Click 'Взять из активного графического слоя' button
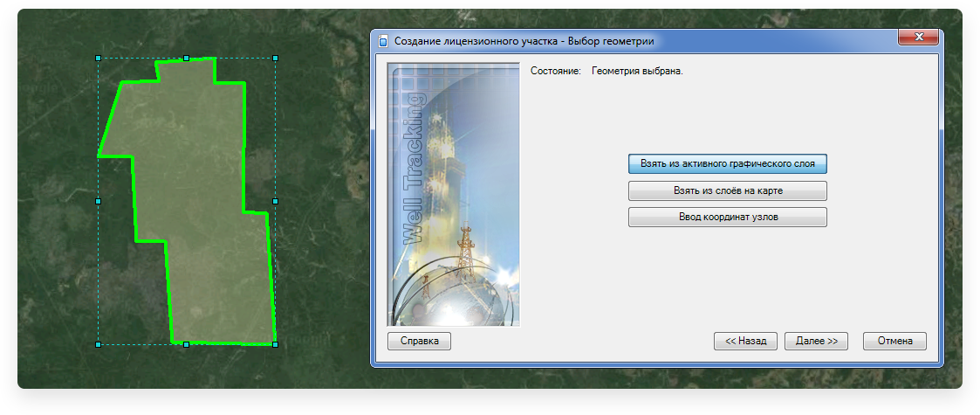 tap(728, 164)
